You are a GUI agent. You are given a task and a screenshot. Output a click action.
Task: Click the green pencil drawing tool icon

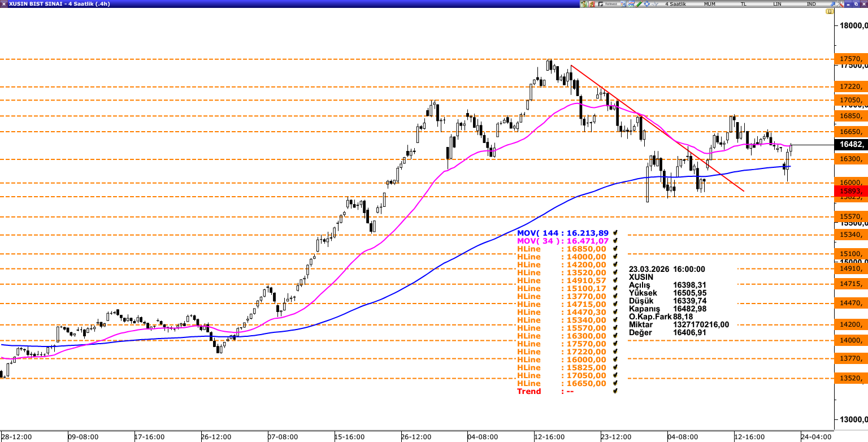click(639, 4)
